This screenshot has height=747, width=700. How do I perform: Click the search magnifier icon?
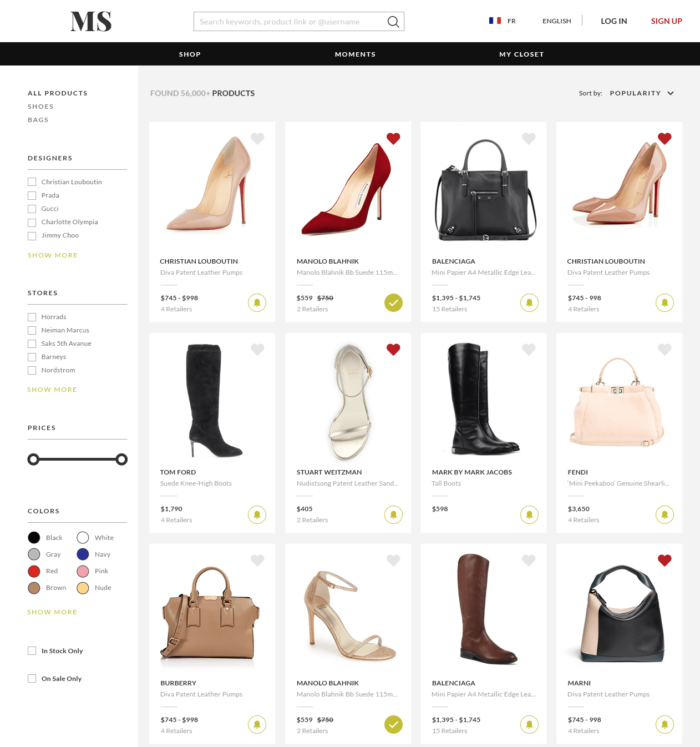(x=393, y=22)
